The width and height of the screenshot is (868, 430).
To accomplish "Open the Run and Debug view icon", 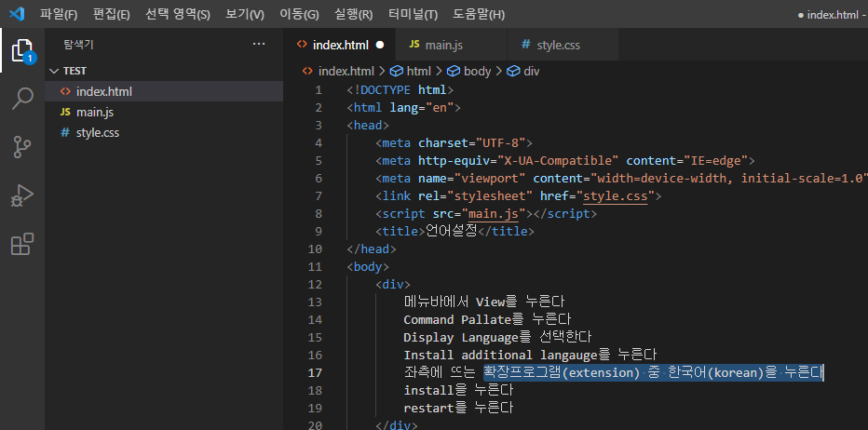I will pos(22,195).
